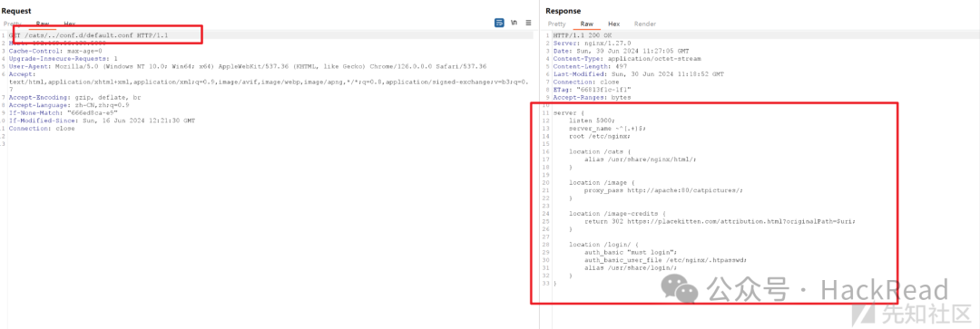Click the Request panel title
980x329 pixels.
pos(16,11)
